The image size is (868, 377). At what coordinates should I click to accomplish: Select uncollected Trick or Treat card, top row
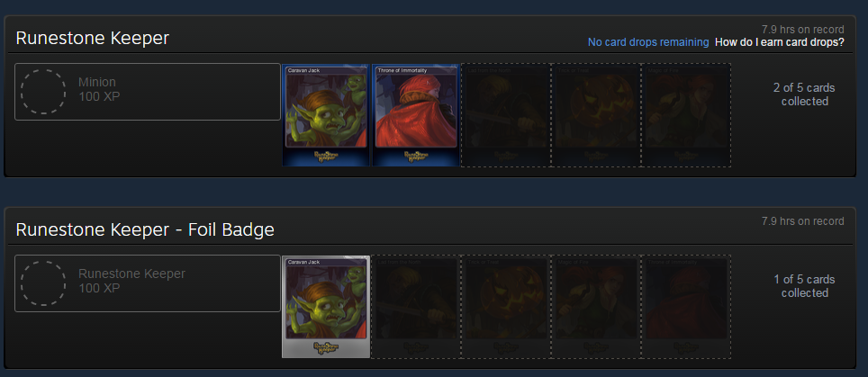click(596, 115)
